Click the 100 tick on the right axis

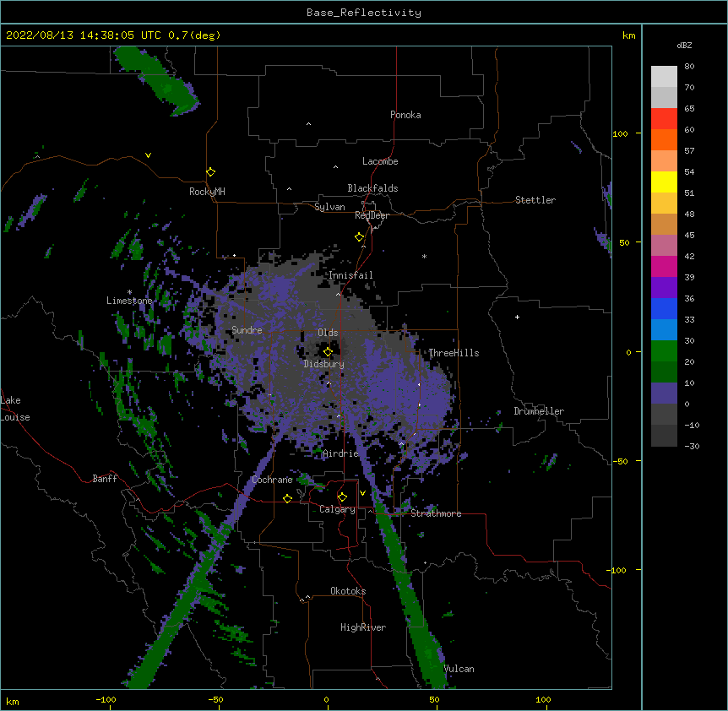(x=620, y=133)
